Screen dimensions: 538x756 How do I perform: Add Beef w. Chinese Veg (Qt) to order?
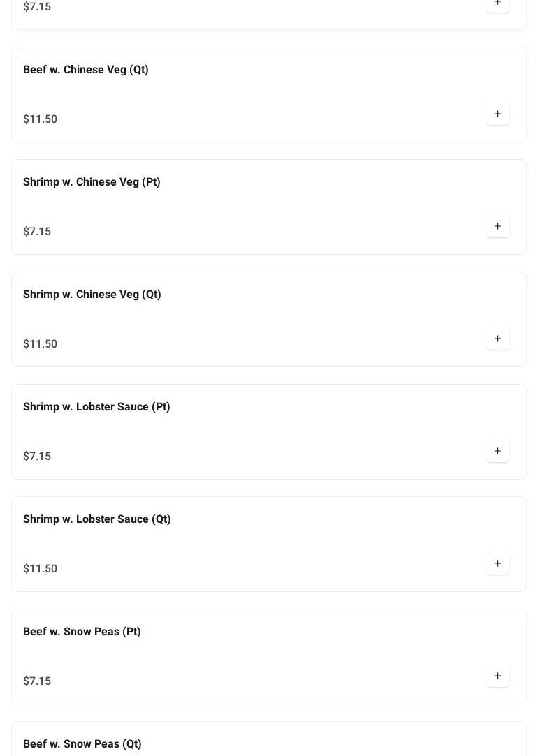point(497,114)
